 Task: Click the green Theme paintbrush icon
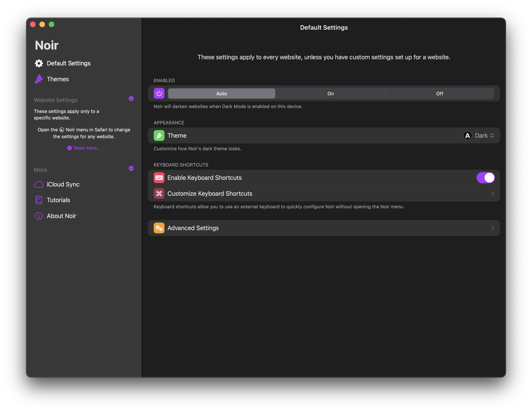pos(159,136)
